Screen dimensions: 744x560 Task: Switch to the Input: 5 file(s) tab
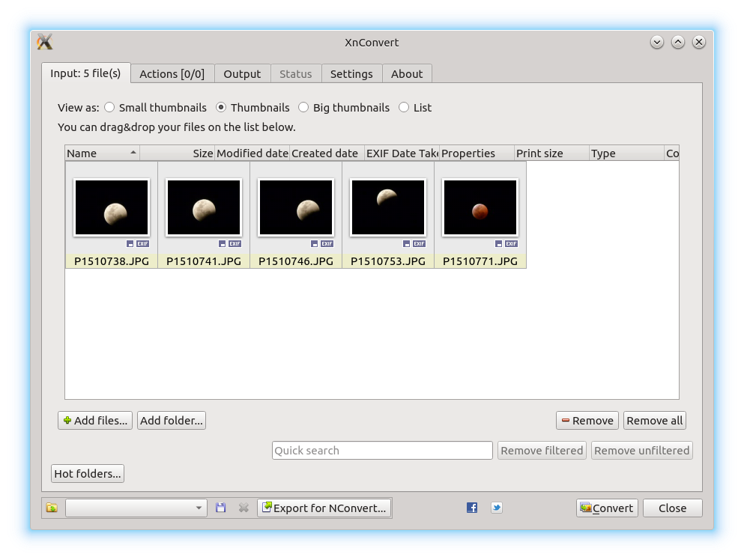click(86, 73)
